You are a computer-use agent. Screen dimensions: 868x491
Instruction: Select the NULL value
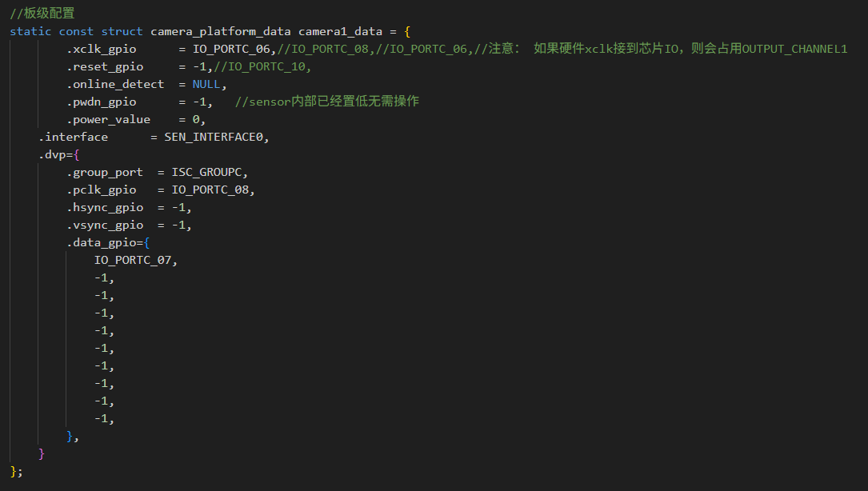coord(206,84)
